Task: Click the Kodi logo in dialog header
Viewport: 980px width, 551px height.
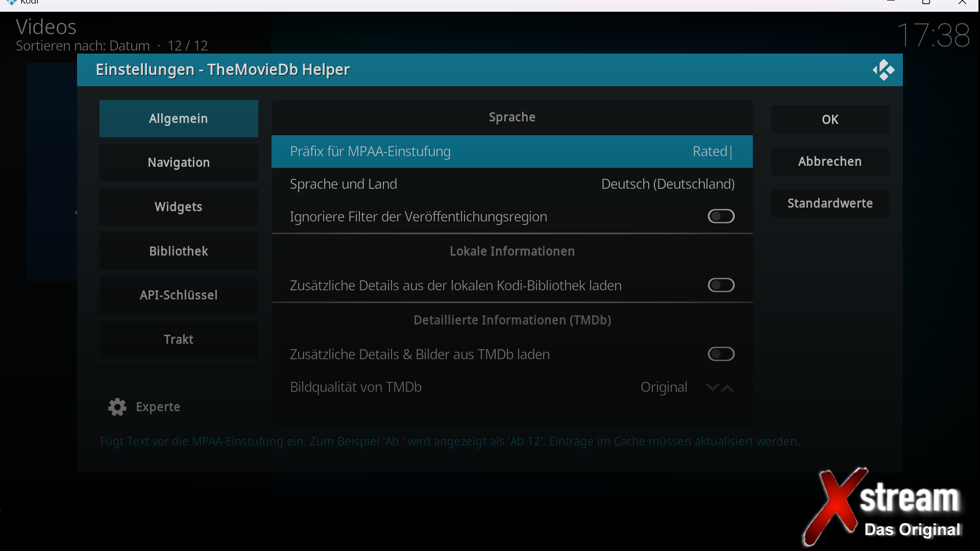Action: tap(884, 70)
